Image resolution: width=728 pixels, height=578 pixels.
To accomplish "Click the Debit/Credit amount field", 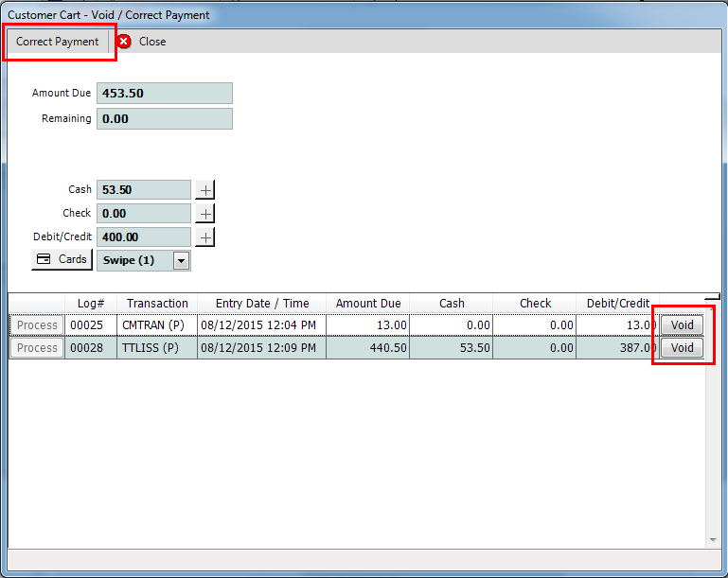I will pyautogui.click(x=143, y=237).
